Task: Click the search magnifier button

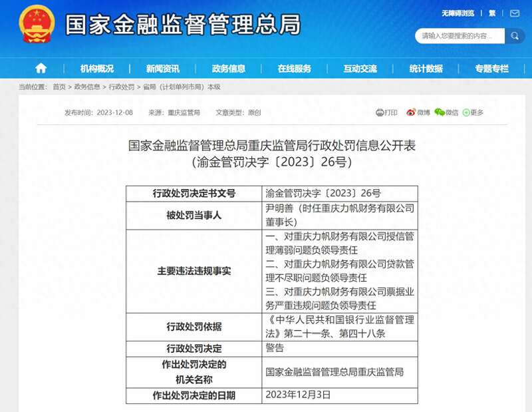Action: (514, 36)
